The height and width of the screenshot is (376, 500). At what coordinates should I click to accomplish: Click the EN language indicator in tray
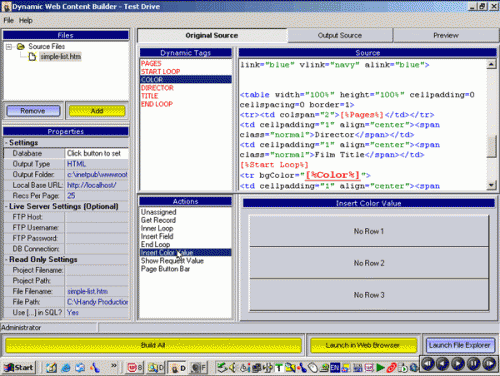(x=334, y=368)
